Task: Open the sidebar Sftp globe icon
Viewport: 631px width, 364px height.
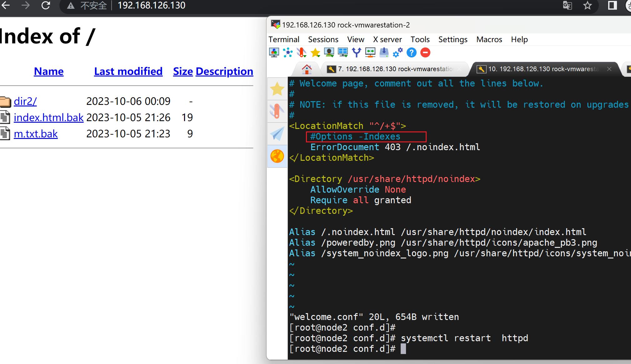Action: click(277, 156)
